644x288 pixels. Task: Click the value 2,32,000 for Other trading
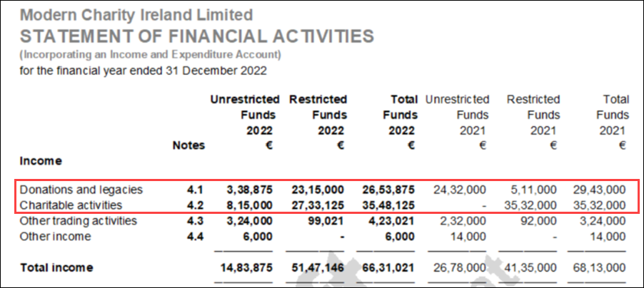463,221
